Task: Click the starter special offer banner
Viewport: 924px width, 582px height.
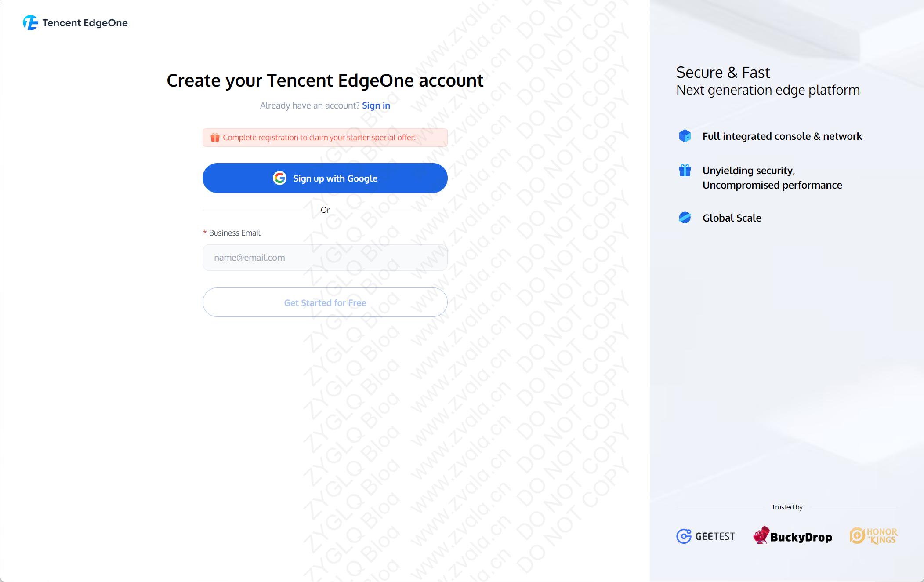Action: point(325,138)
